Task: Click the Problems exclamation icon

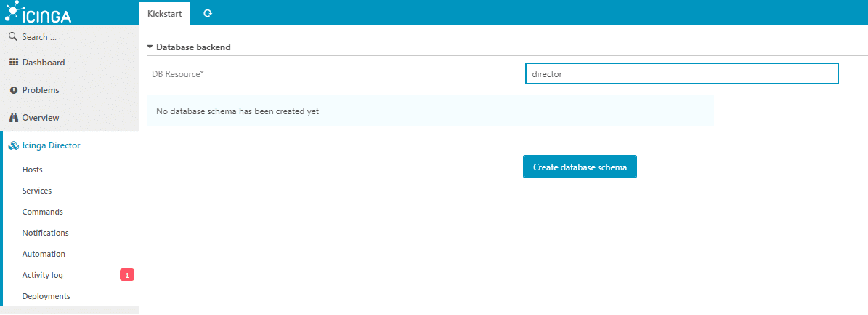Action: coord(15,89)
